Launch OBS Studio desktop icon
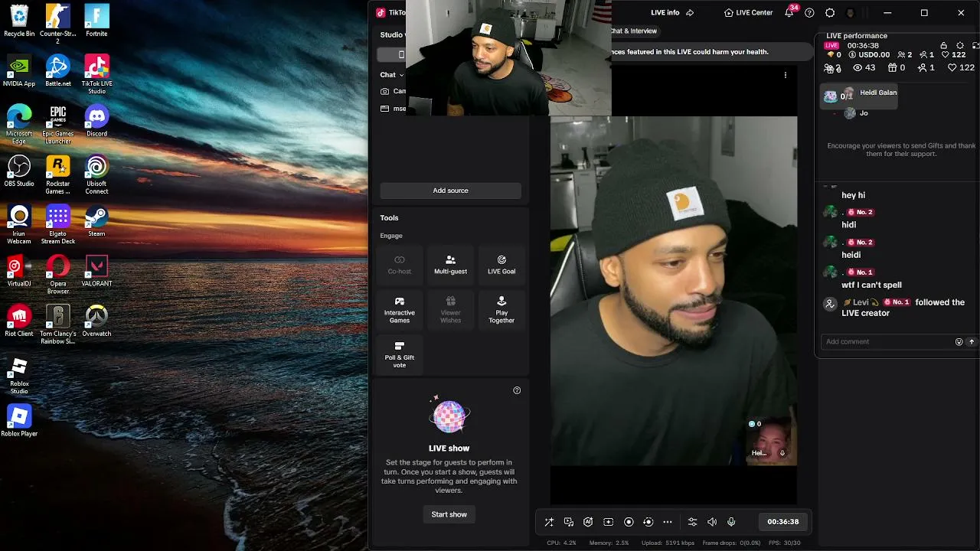This screenshot has width=980, height=551. 19,171
